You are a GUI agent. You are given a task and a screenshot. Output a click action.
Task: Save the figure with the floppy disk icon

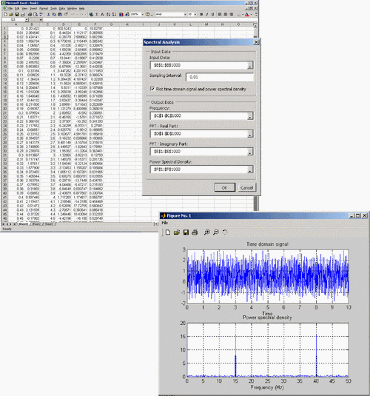186,232
